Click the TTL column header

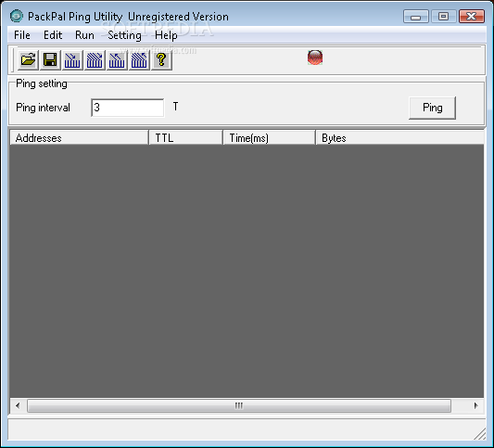185,138
